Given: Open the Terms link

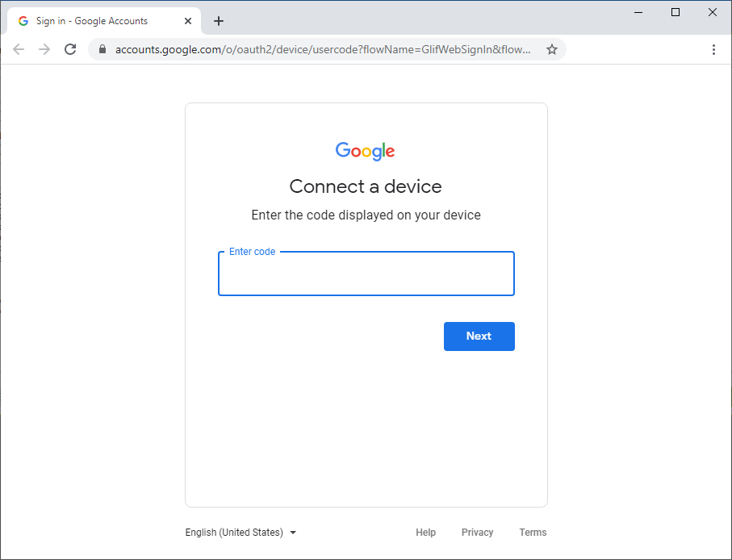Looking at the screenshot, I should click(533, 533).
